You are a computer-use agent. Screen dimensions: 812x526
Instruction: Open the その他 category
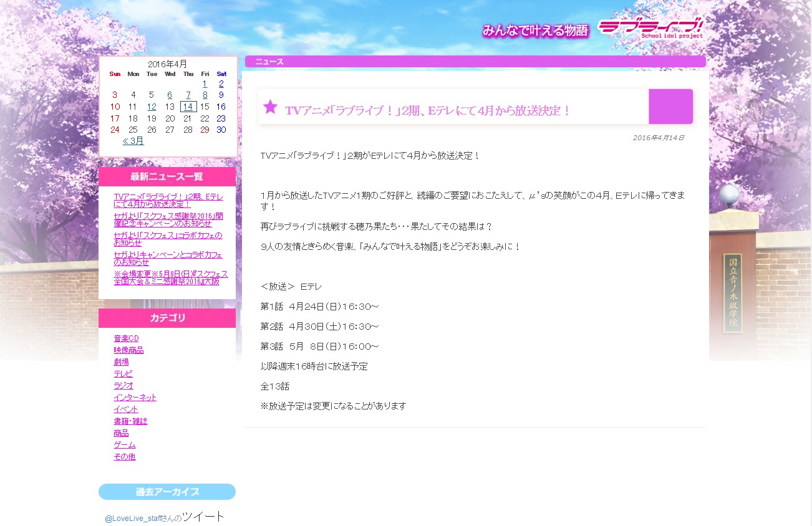pyautogui.click(x=124, y=457)
